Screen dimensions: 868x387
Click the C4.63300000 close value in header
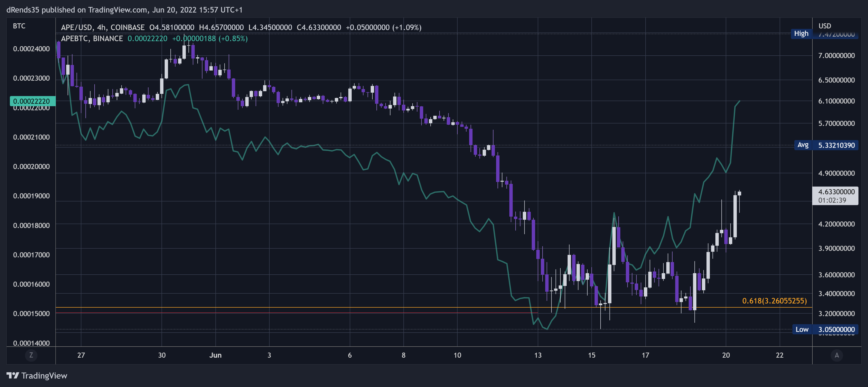click(x=319, y=27)
